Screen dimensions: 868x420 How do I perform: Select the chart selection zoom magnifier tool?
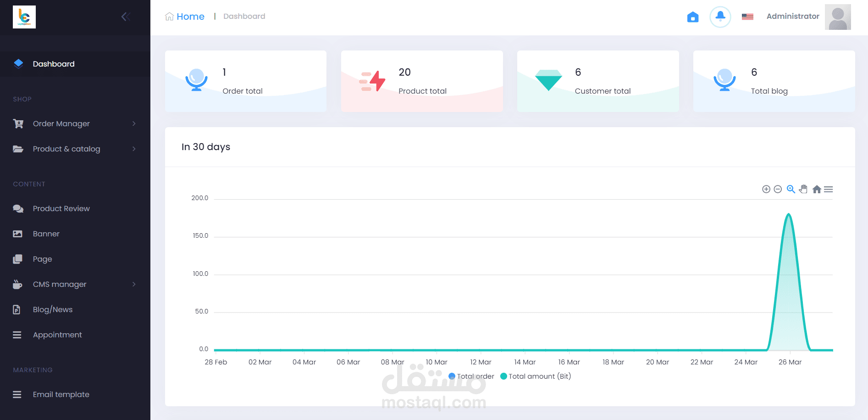coord(791,189)
